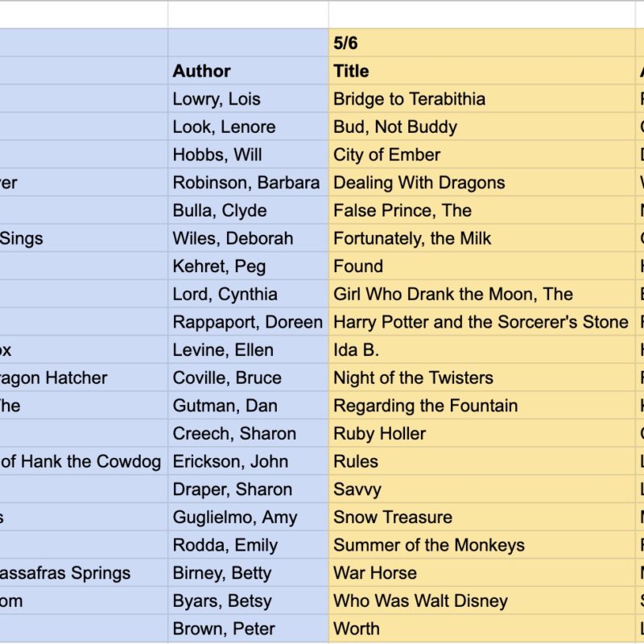Screen dimensions: 644x644
Task: Select the Who Was Walt Disney cell
Action: click(481, 601)
